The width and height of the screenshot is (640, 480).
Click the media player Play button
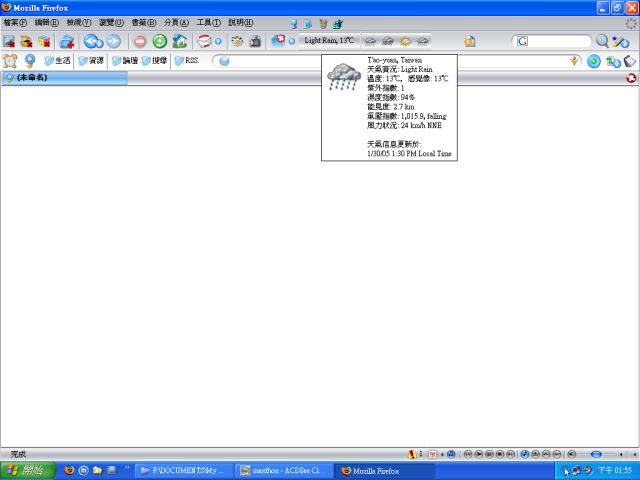pos(479,454)
